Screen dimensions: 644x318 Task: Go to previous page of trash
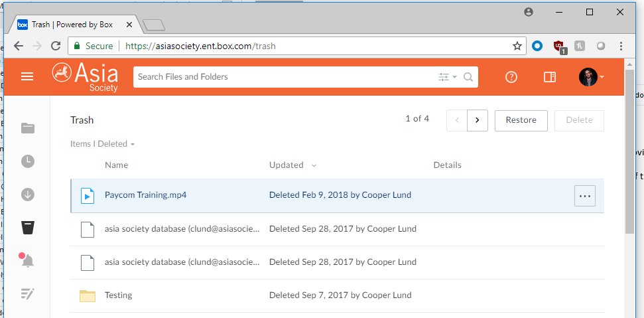(457, 120)
